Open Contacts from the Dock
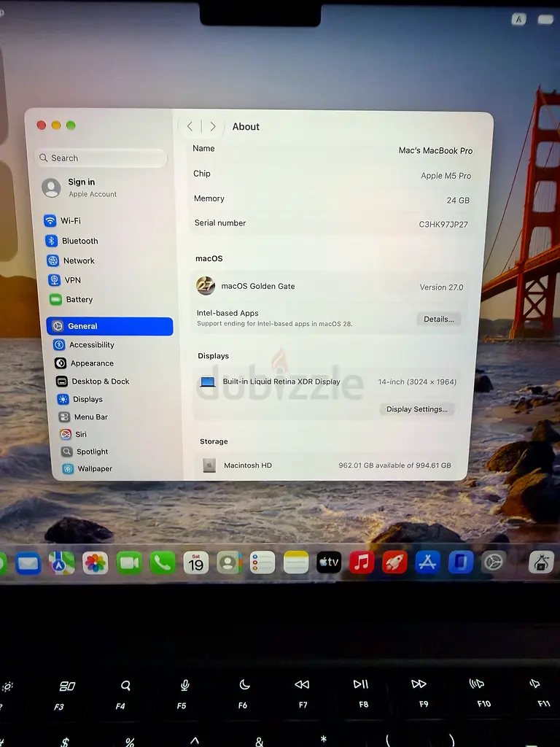The height and width of the screenshot is (747, 560). click(230, 563)
